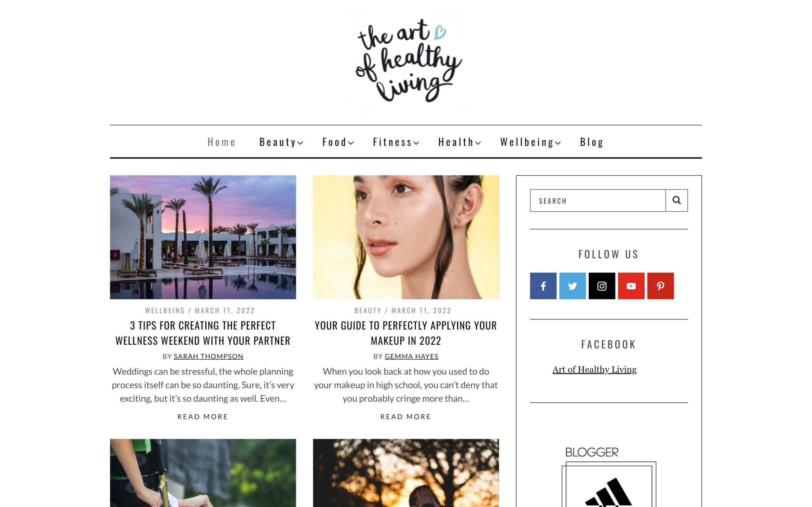The width and height of the screenshot is (812, 507).
Task: Click inside the Search input field
Action: click(598, 201)
